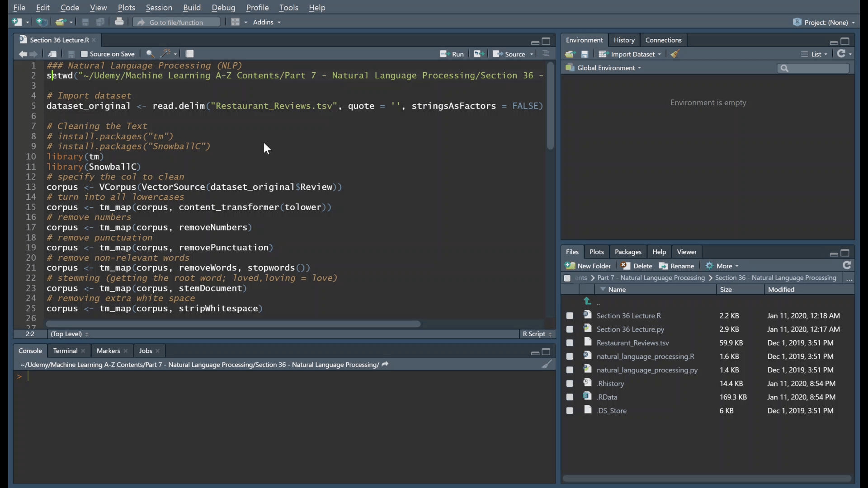Tick the .Rhistory file checkbox

570,384
